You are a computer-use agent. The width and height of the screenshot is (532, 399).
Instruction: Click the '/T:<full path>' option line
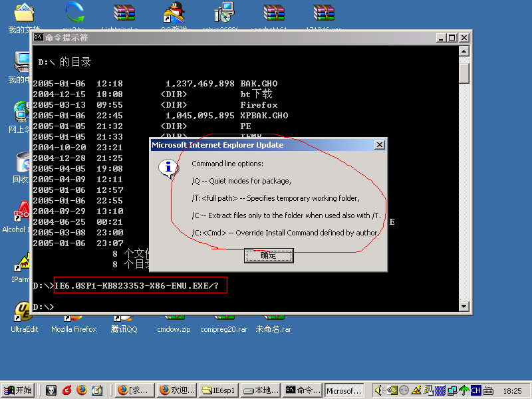tap(275, 198)
